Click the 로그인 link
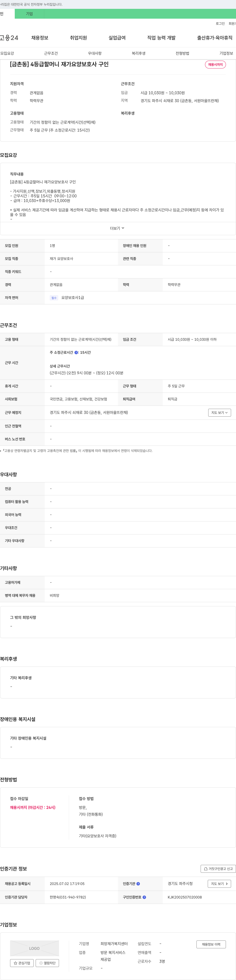The image size is (236, 980). (220, 24)
